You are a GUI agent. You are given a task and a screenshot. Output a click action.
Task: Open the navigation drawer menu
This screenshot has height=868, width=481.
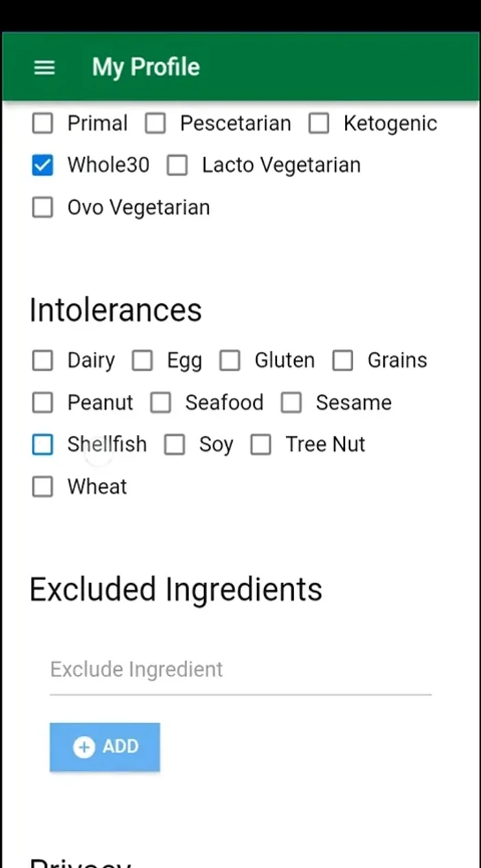tap(44, 67)
